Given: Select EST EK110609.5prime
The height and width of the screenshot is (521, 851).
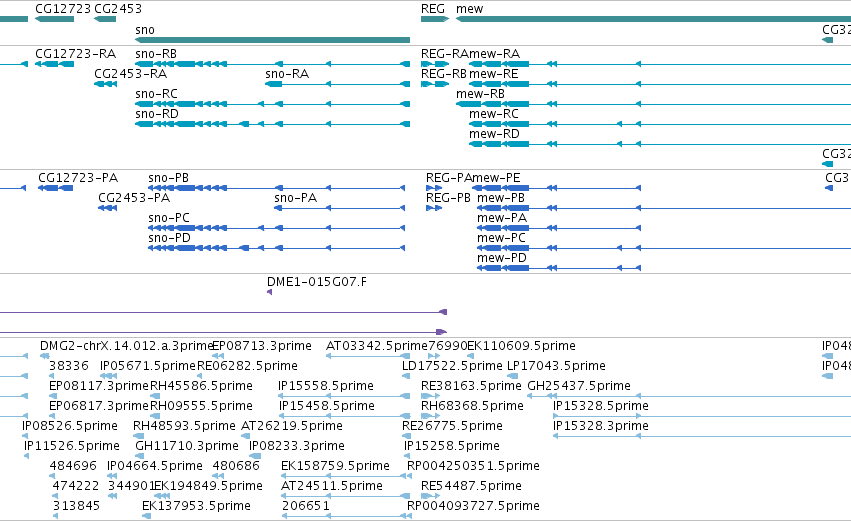Looking at the screenshot, I should (471, 356).
